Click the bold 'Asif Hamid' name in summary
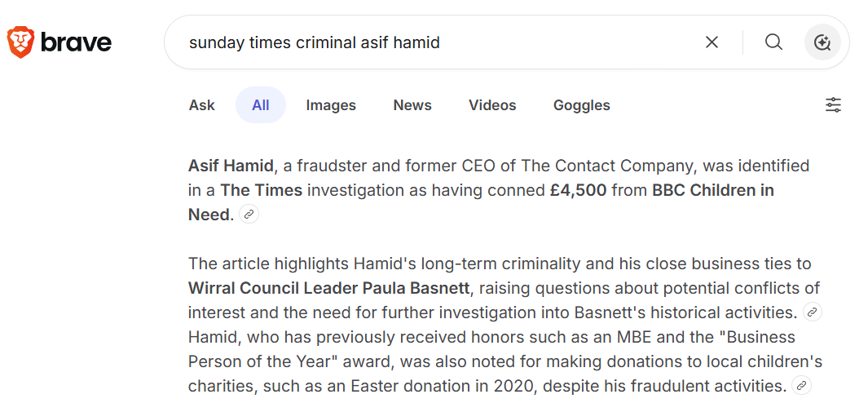This screenshot has height=412, width=868. click(x=231, y=166)
